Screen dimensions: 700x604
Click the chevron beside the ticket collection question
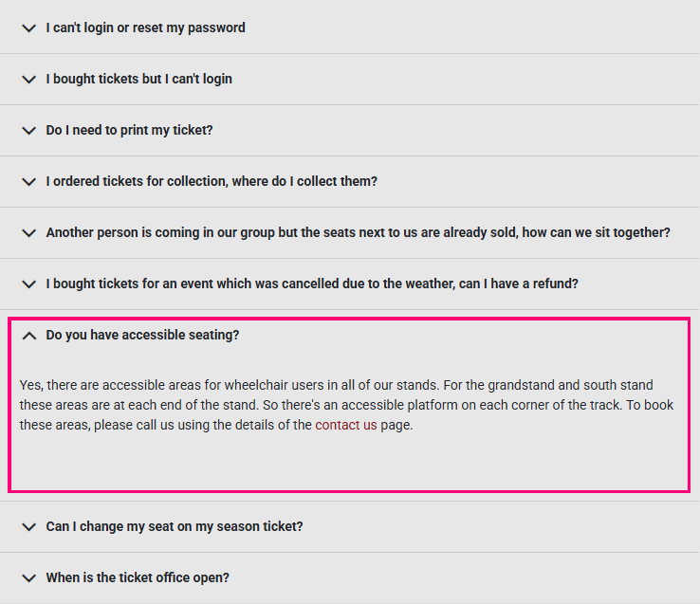[28, 181]
